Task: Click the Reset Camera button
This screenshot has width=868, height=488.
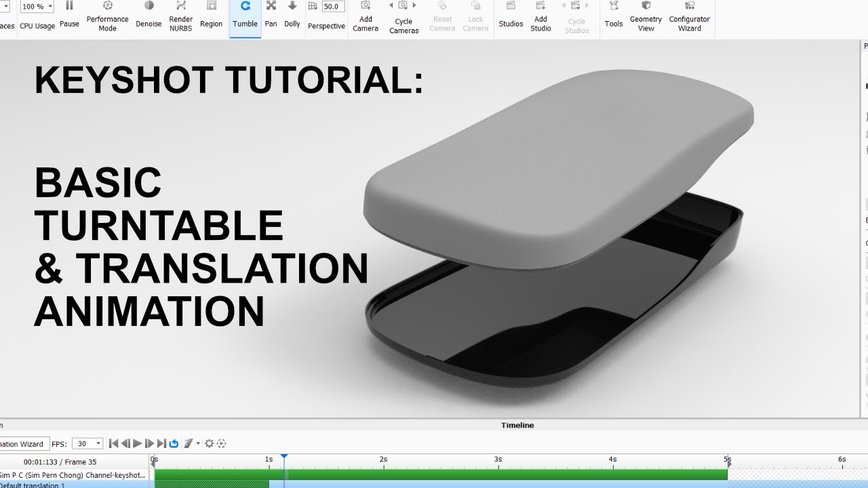Action: point(442,16)
